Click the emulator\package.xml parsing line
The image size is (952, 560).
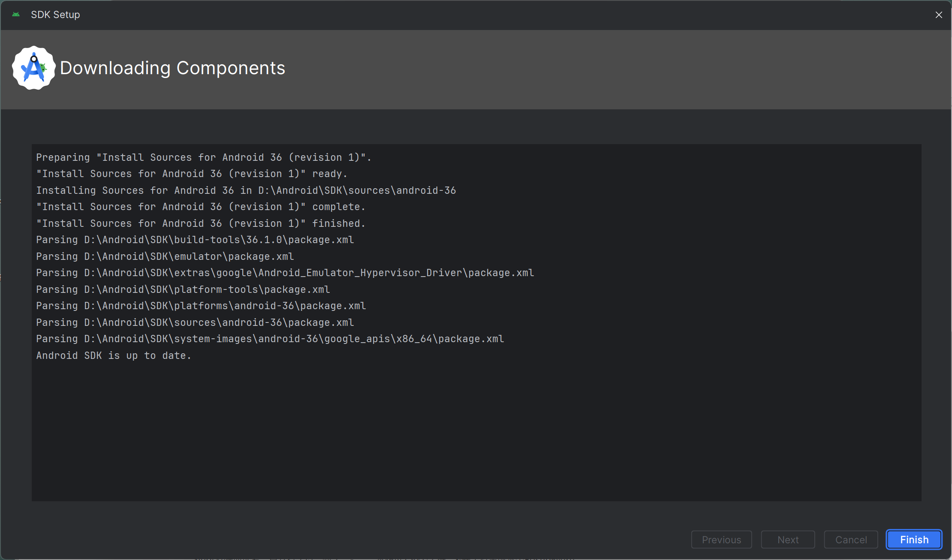point(165,256)
